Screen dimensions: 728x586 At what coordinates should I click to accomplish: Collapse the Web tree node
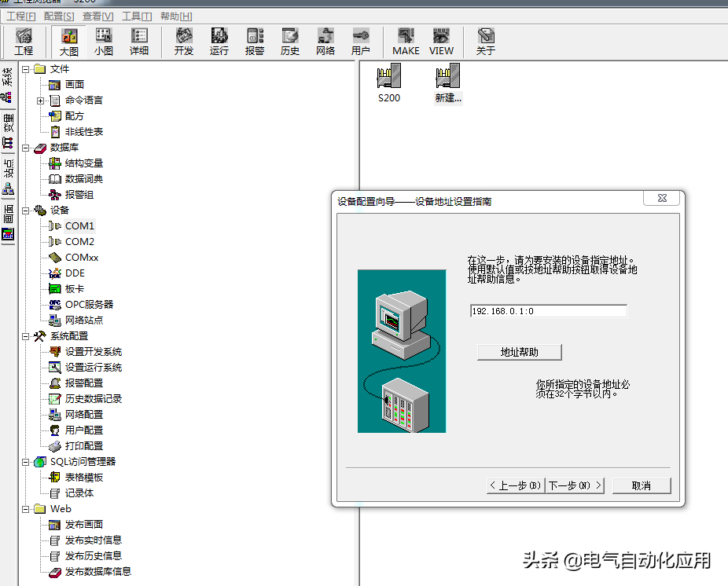pyautogui.click(x=25, y=510)
